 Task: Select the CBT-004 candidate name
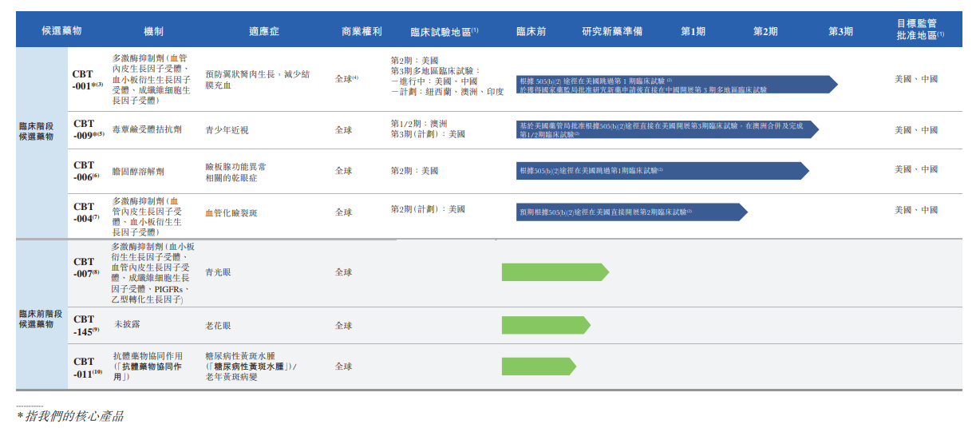pos(86,212)
